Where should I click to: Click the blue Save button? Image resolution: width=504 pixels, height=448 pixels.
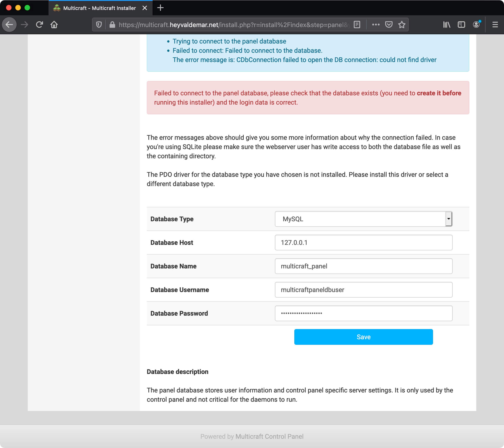pyautogui.click(x=363, y=337)
